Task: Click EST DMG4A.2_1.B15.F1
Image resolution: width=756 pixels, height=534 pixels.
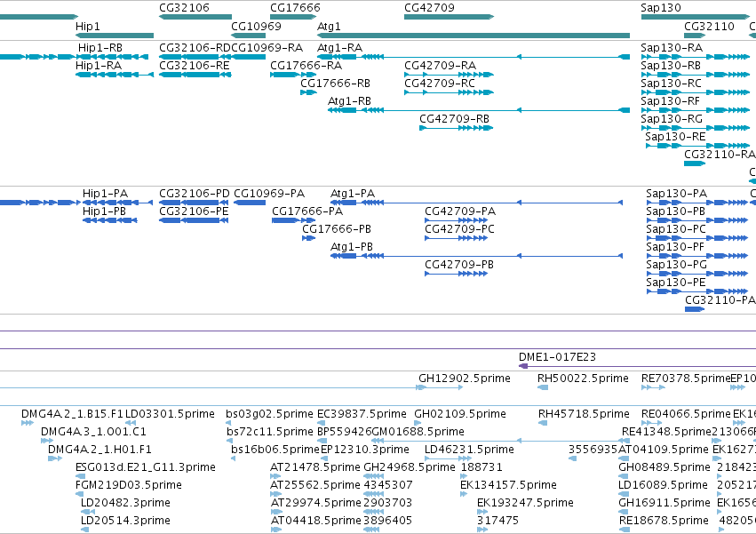Action: coord(72,414)
